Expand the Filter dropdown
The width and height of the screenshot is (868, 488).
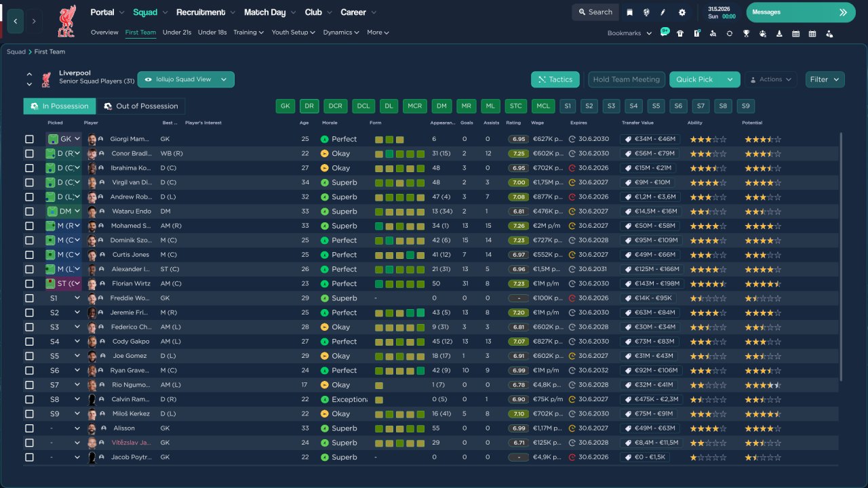825,79
